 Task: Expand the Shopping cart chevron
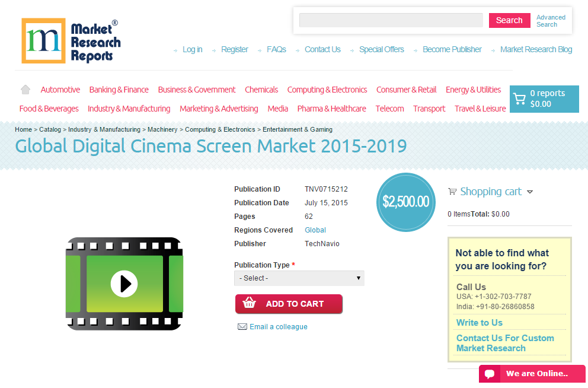531,192
